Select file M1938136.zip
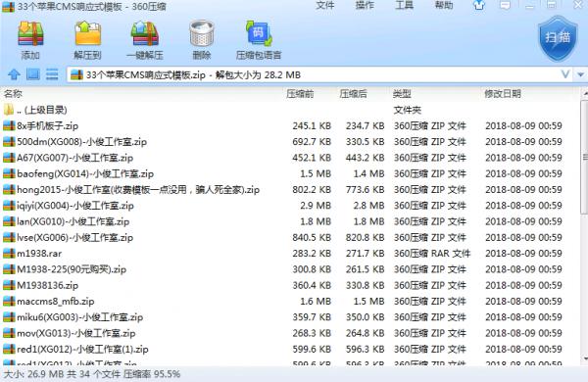Image resolution: width=588 pixels, height=382 pixels. pyautogui.click(x=291, y=285)
